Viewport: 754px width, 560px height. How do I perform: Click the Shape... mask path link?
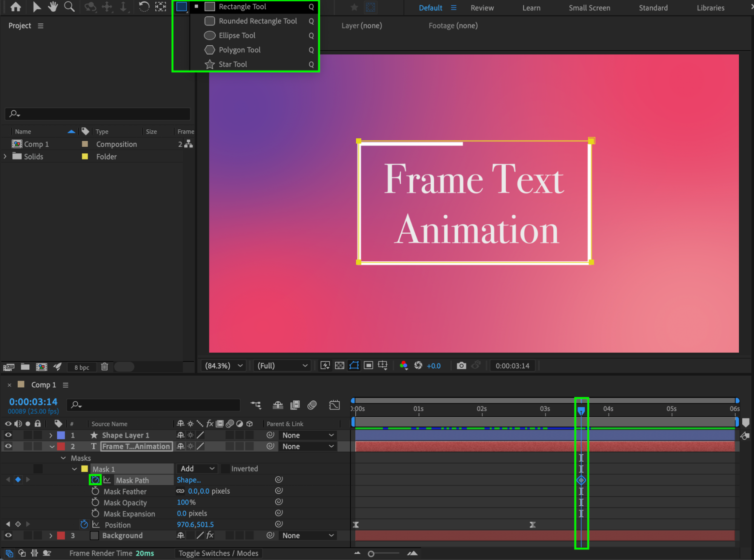tap(189, 480)
